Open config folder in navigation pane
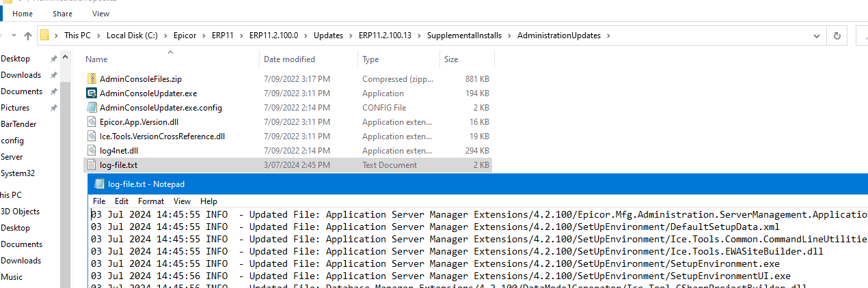 (12, 141)
